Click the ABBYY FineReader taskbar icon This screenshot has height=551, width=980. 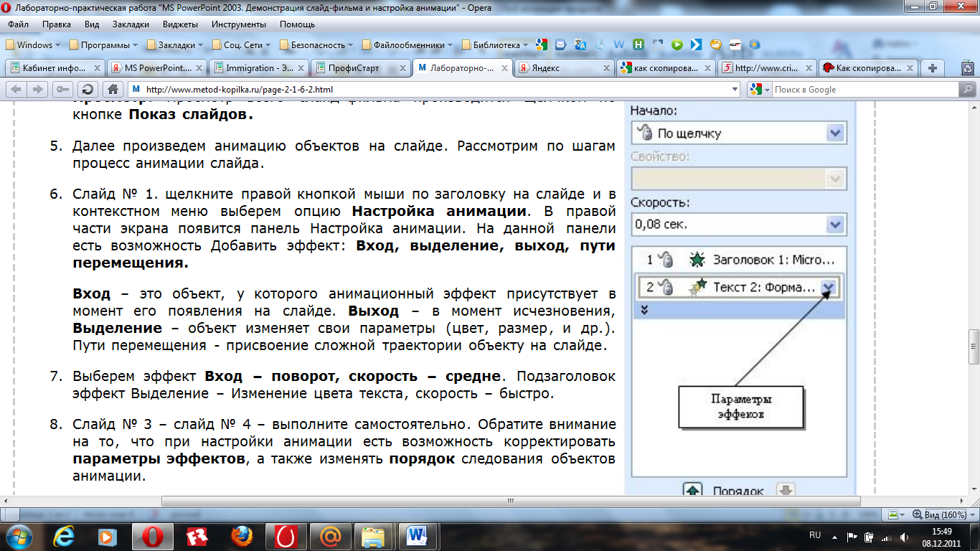click(197, 536)
